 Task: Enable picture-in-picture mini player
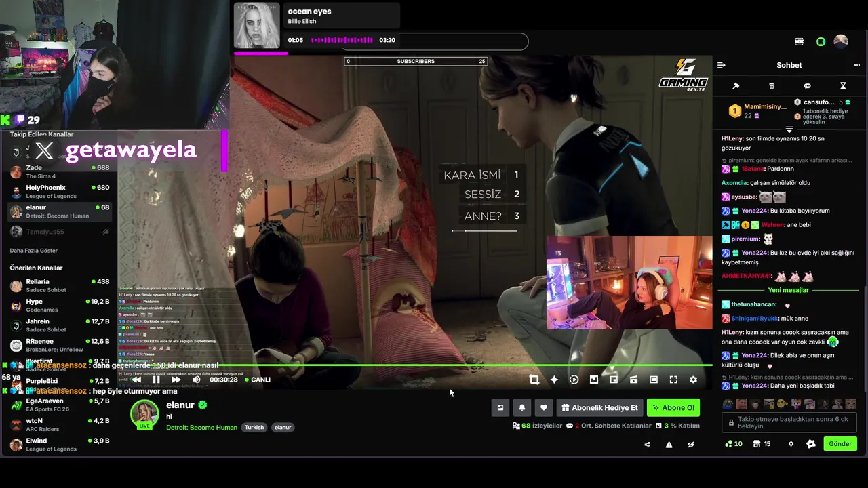click(614, 380)
